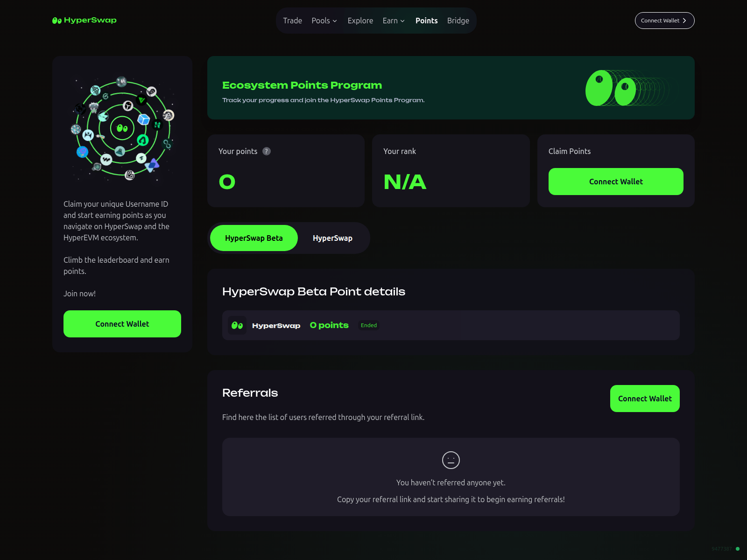Open the Bridge page from the navigation
747x560 pixels.
[458, 21]
